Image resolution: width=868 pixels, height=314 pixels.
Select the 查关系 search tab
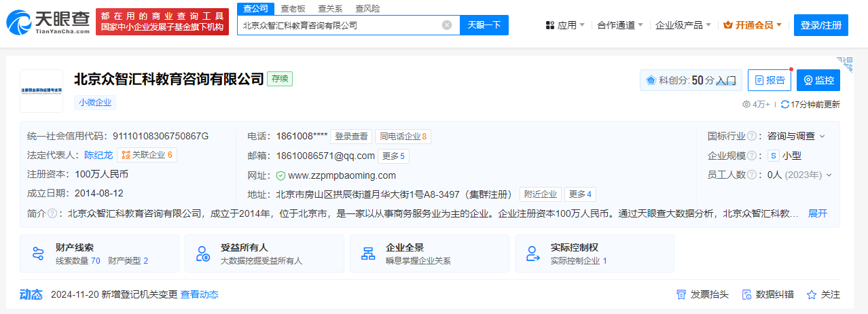330,8
